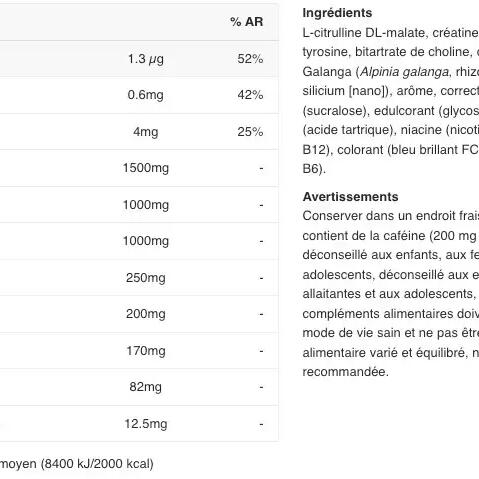This screenshot has width=479, height=479.
Task: Click the italic Alpinia galanga text
Action: (404, 72)
